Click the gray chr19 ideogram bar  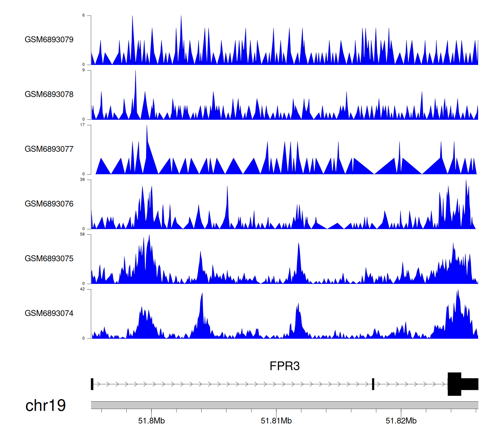pos(284,405)
